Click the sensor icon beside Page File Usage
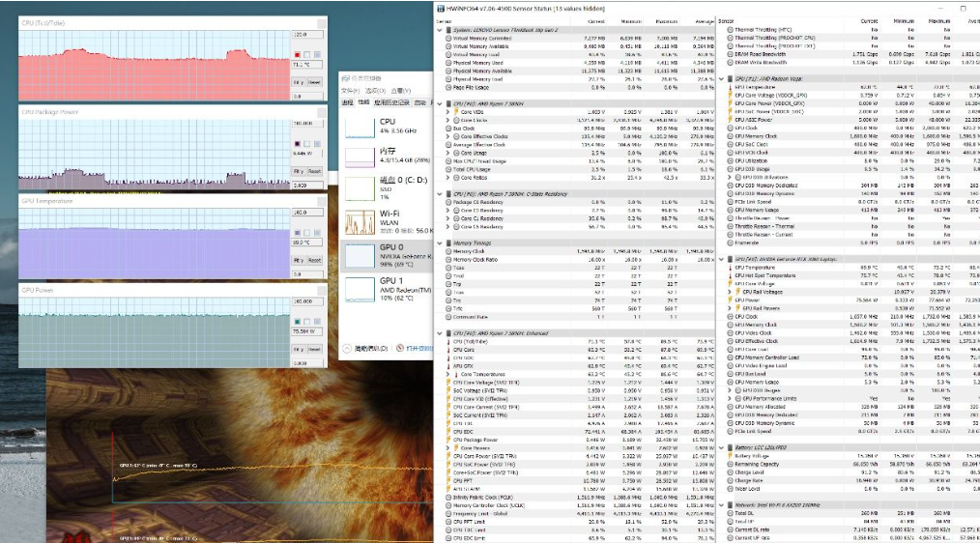The image size is (980, 543). point(448,88)
